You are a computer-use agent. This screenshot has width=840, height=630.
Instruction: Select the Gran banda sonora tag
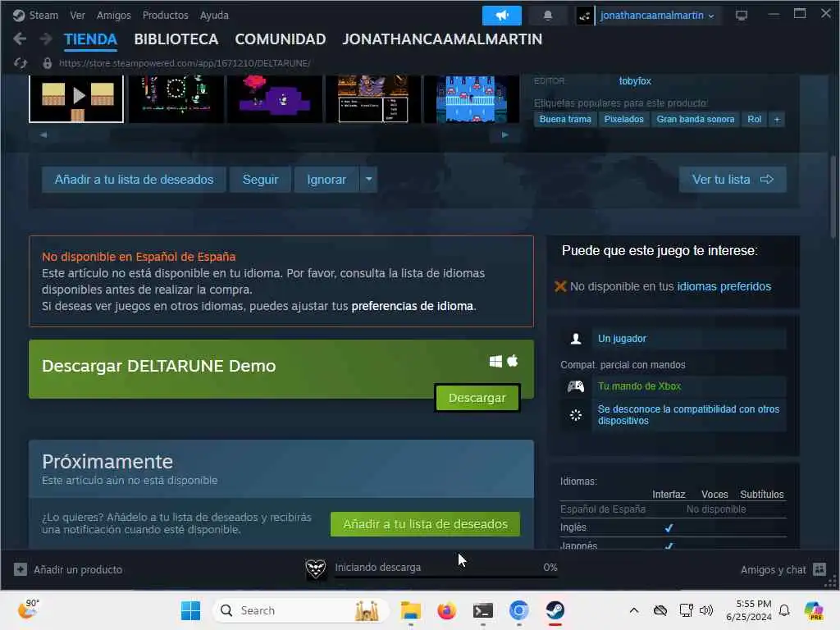click(696, 119)
